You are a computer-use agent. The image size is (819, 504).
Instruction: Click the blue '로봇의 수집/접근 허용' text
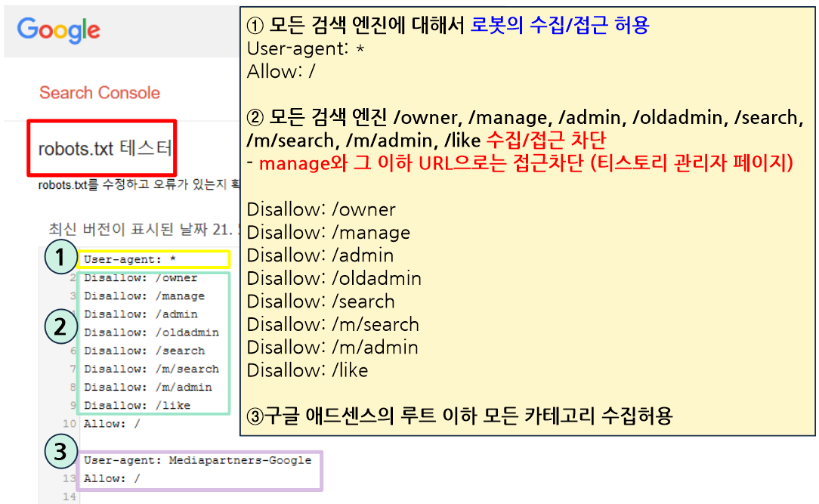click(559, 25)
